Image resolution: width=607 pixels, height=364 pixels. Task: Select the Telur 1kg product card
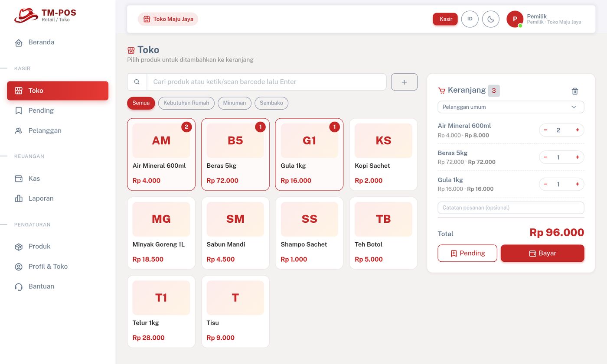pos(161,312)
